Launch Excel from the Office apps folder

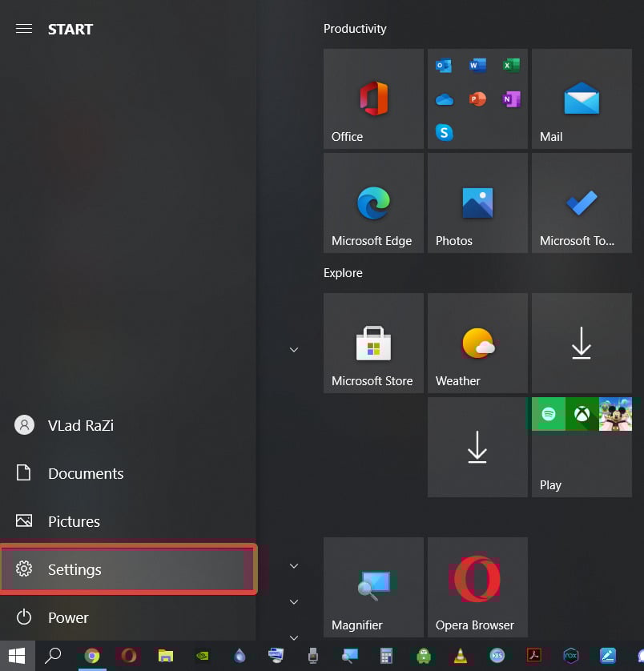tap(511, 66)
